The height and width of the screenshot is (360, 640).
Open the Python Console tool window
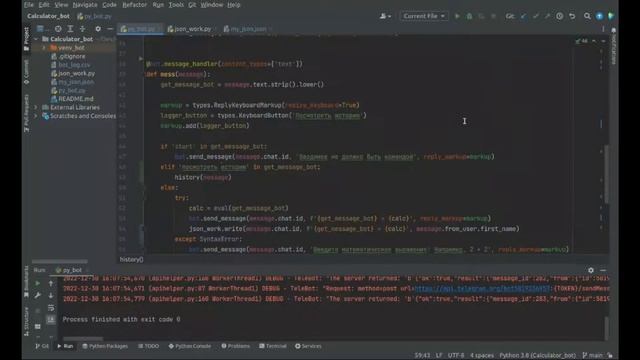pyautogui.click(x=190, y=346)
